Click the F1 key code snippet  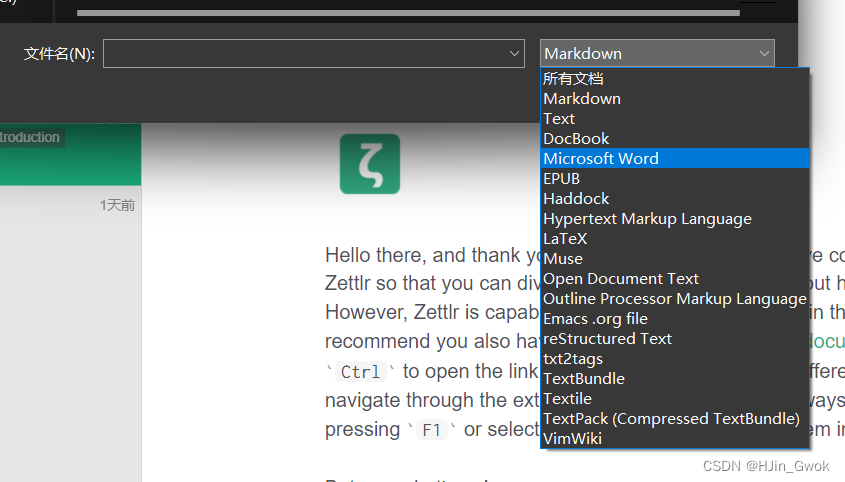click(432, 430)
